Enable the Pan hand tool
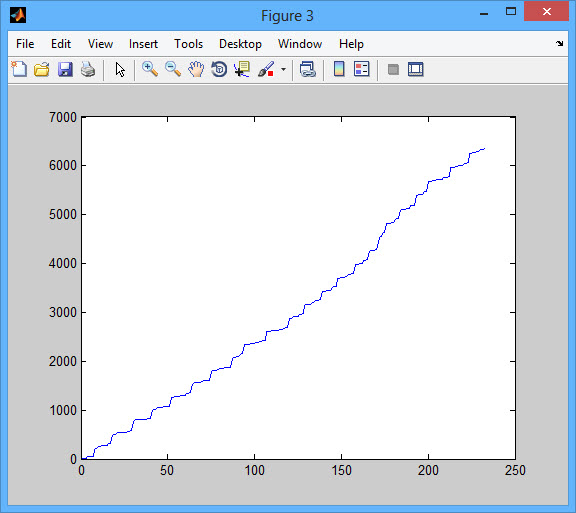The height and width of the screenshot is (513, 576). (196, 69)
